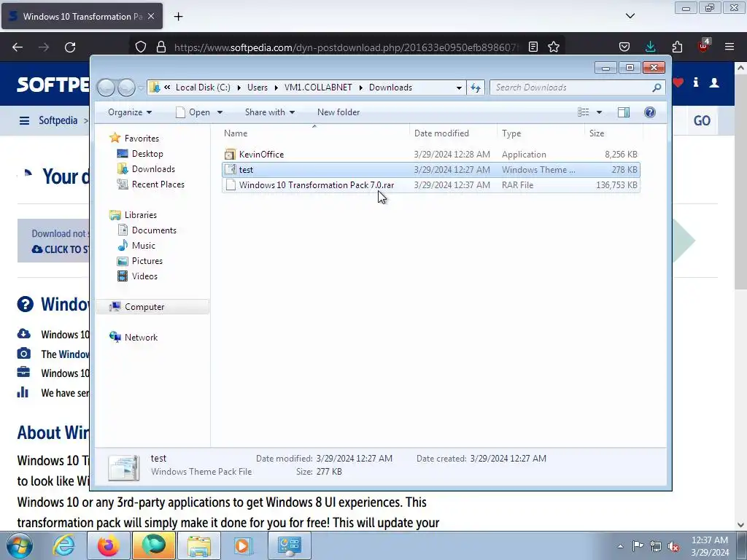Select Libraries in navigation pane
Image resolution: width=747 pixels, height=560 pixels.
[x=141, y=215]
